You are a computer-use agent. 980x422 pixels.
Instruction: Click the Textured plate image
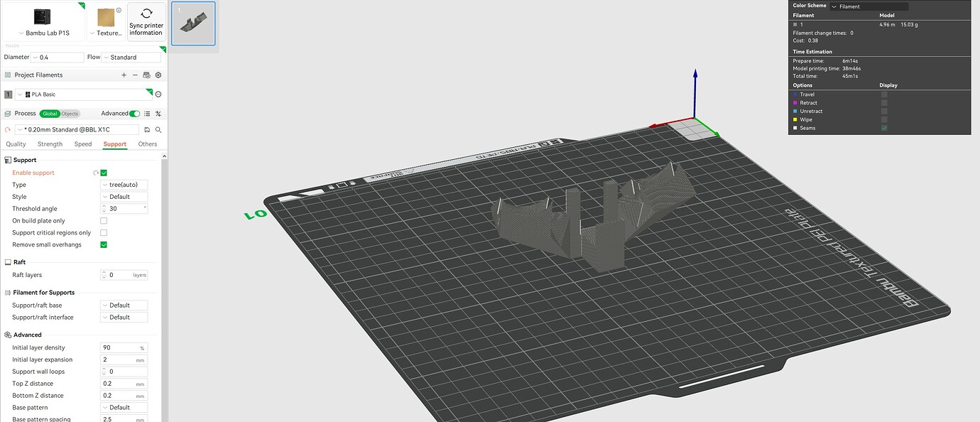tap(107, 18)
